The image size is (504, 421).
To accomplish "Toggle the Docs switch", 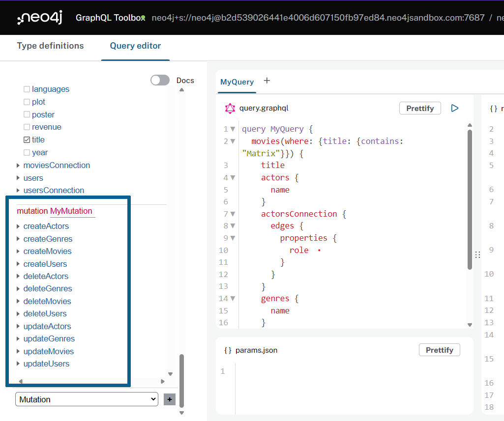I will [x=160, y=80].
